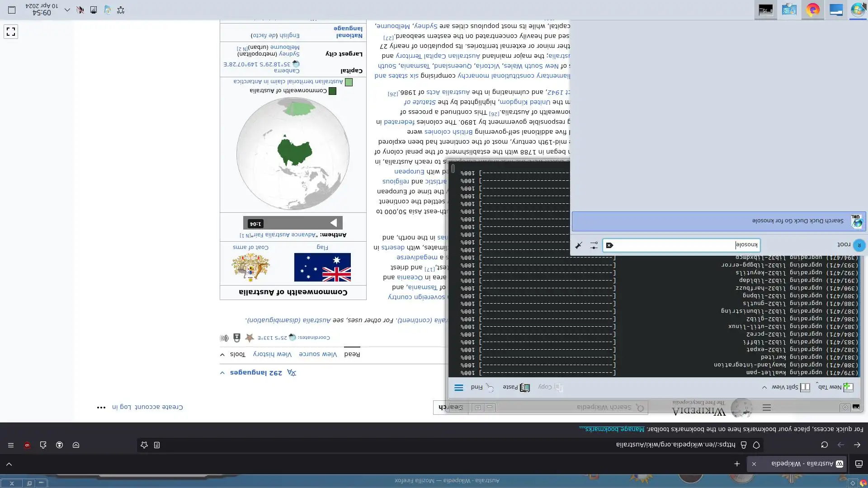Clear the launcher search field text

pos(609,245)
